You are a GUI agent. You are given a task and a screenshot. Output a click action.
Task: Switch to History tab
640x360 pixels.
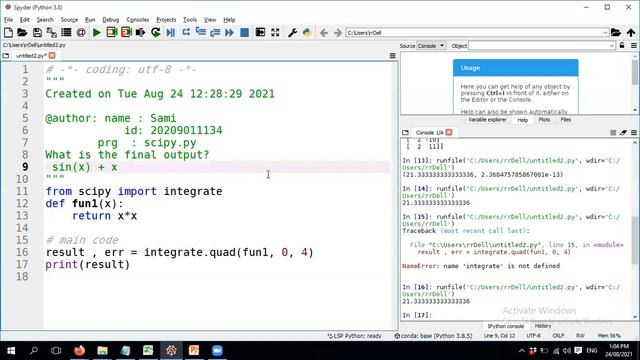coord(542,326)
